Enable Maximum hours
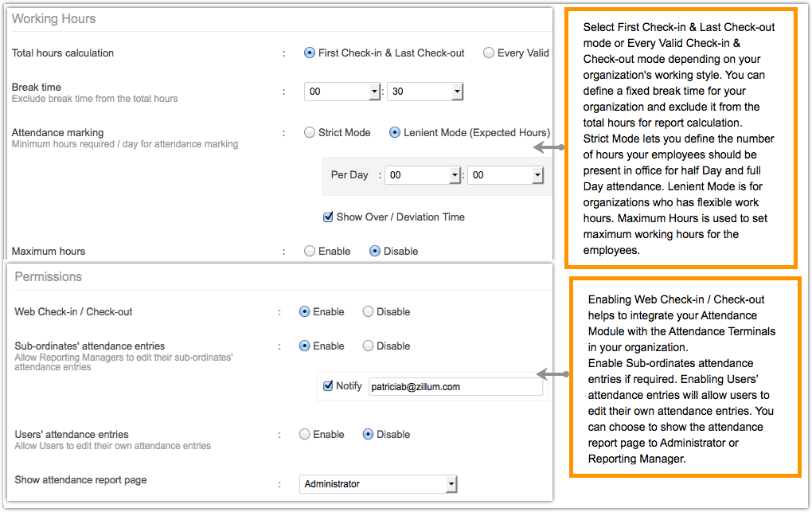Image resolution: width=812 pixels, height=512 pixels. click(310, 251)
